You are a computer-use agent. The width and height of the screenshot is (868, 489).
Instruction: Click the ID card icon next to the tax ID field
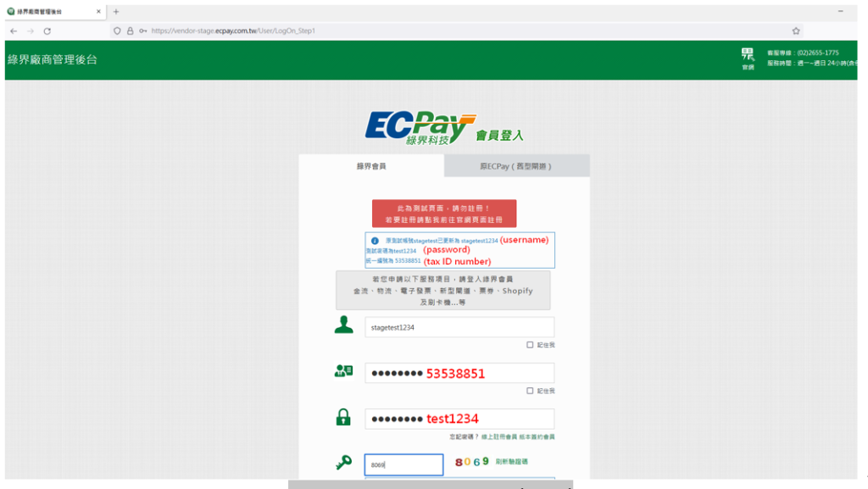pos(343,371)
